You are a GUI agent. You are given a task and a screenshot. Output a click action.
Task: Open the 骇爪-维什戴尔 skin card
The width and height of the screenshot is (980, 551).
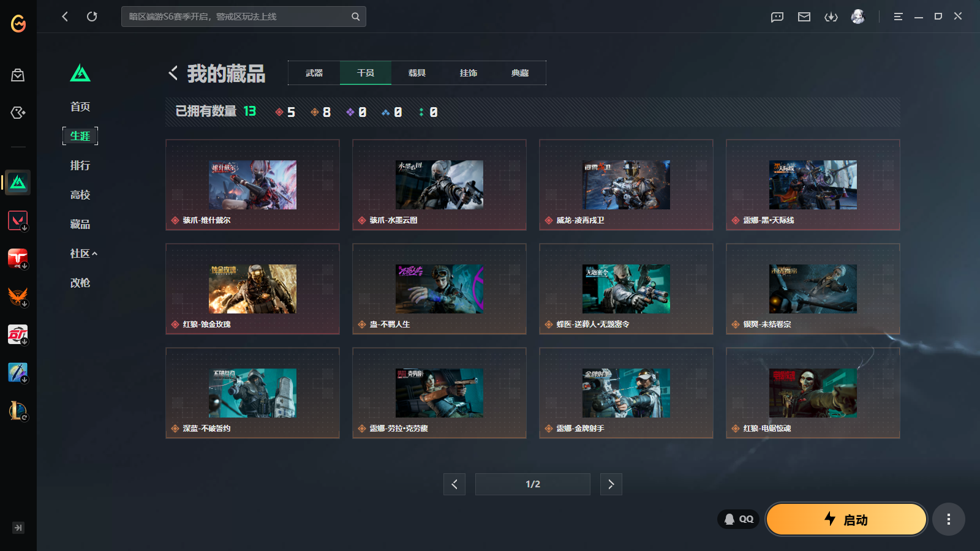point(252,185)
